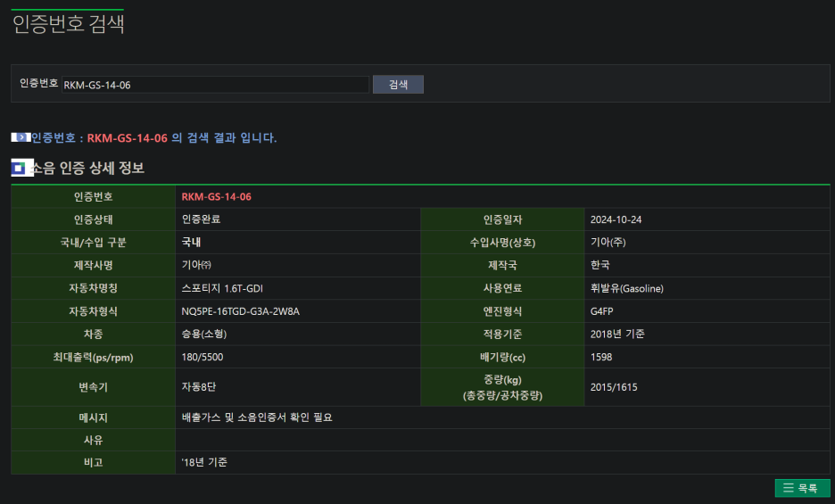Select the 승용(소형) vehicle class value
Image resolution: width=835 pixels, height=504 pixels.
(204, 334)
